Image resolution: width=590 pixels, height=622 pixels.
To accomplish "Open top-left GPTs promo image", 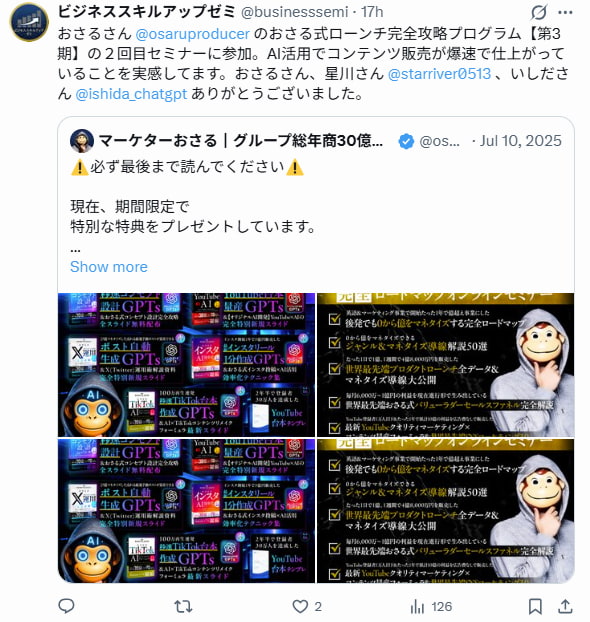I will (186, 365).
